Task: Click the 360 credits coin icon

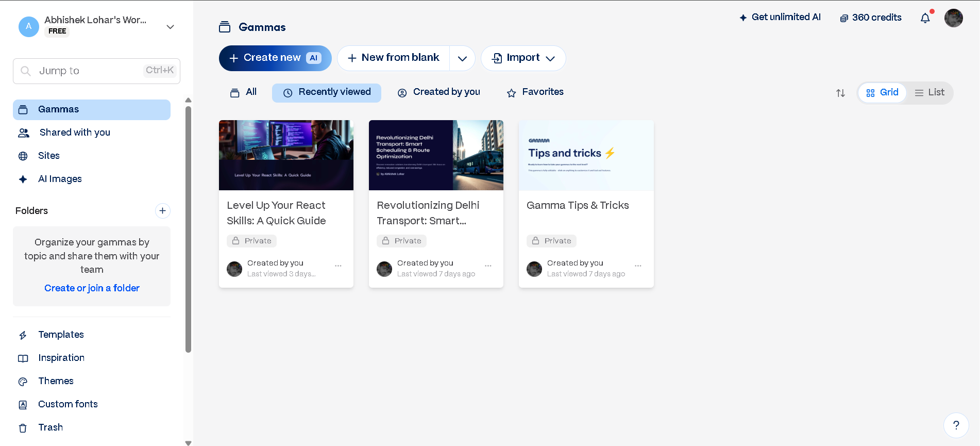Action: click(844, 18)
